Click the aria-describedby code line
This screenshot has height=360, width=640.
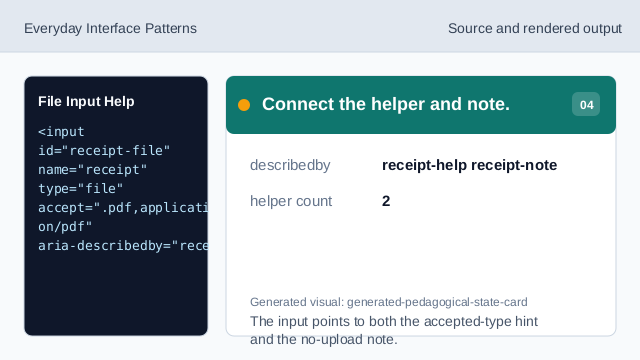click(123, 246)
